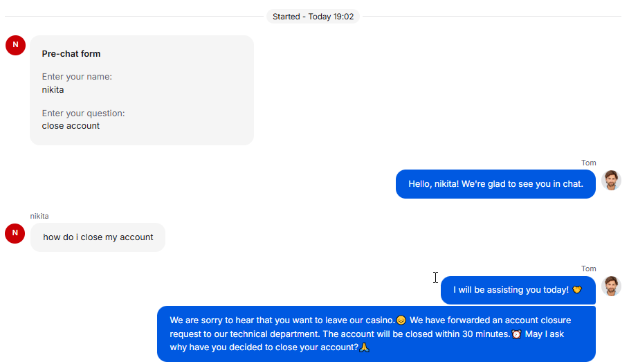Click the 'I will be assisting you today!' bubble
This screenshot has width=629, height=364.
coord(518,290)
